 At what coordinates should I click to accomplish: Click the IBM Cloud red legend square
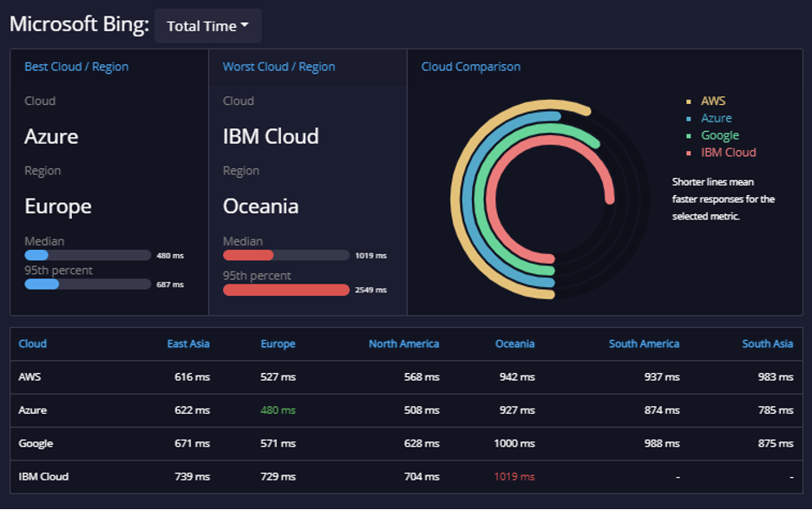(x=688, y=153)
